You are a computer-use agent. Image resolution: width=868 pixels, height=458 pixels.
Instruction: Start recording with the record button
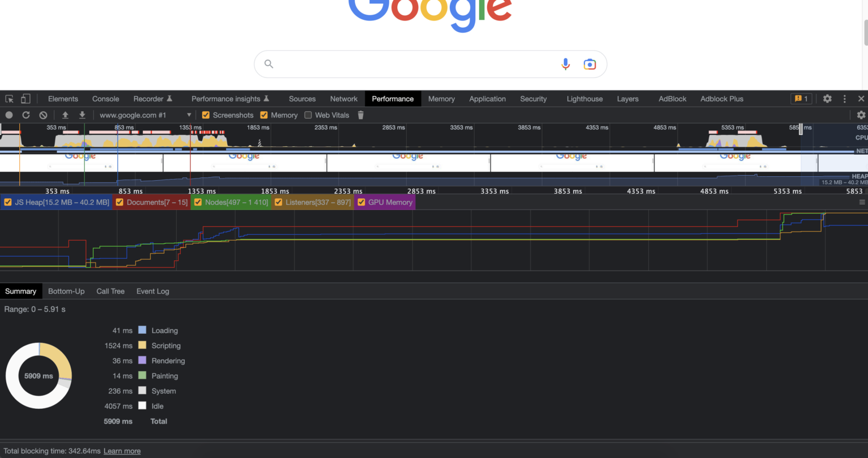pyautogui.click(x=9, y=115)
